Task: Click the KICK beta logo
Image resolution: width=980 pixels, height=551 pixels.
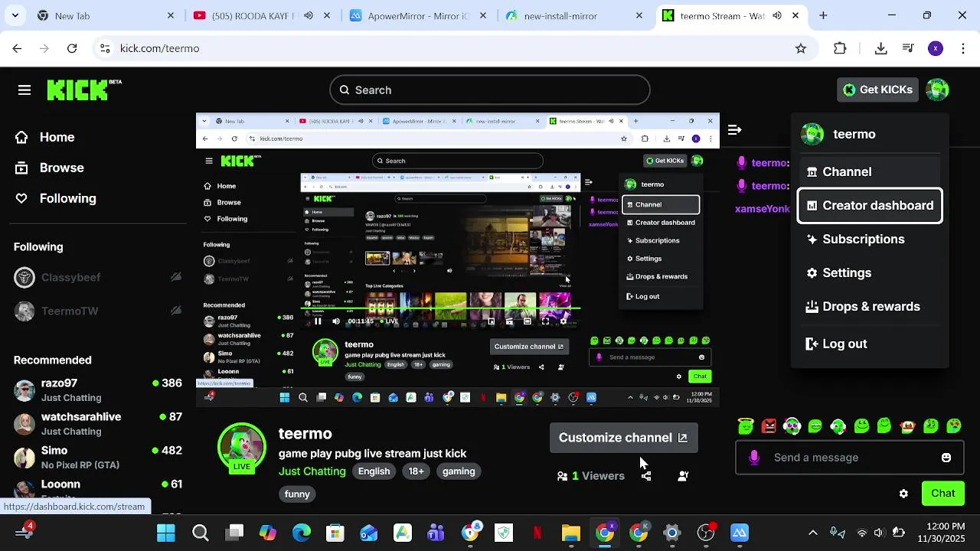Action: pyautogui.click(x=84, y=90)
